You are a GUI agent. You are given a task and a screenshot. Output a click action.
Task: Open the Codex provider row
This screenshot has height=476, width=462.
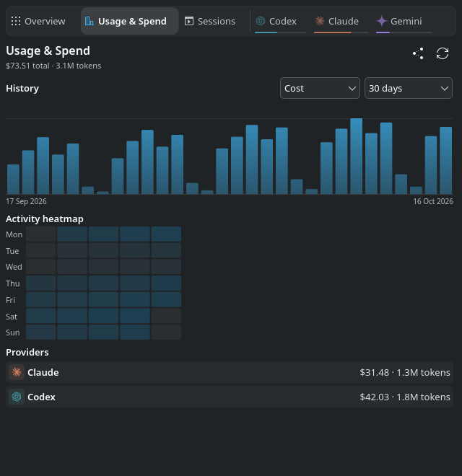[230, 397]
